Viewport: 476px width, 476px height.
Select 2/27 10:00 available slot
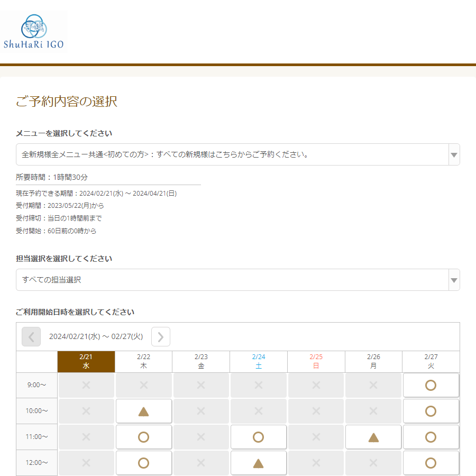pyautogui.click(x=431, y=411)
